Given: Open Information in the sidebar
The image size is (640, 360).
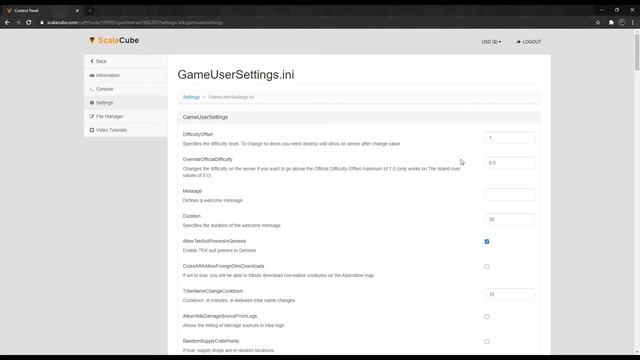Looking at the screenshot, I should click(x=126, y=75).
